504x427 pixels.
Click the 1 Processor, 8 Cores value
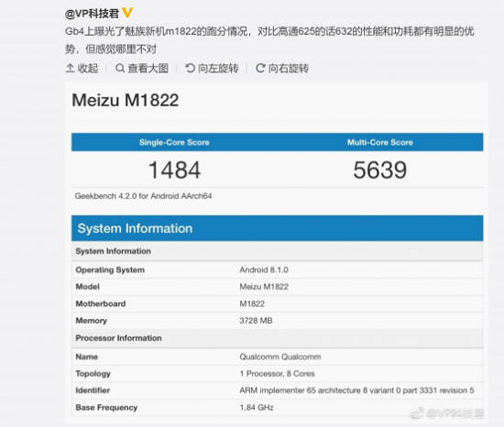tap(277, 374)
